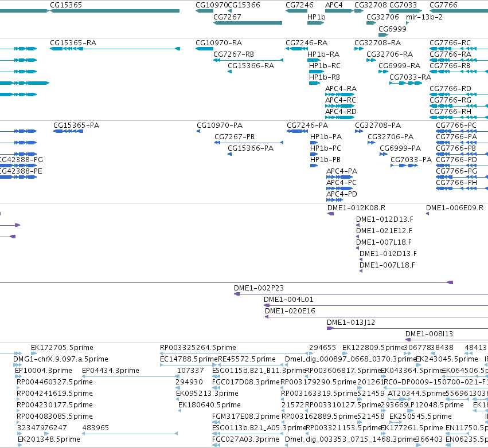Click the APC4-PC protein label
Image resolution: width=488 pixels, height=448 pixels.
[341, 183]
